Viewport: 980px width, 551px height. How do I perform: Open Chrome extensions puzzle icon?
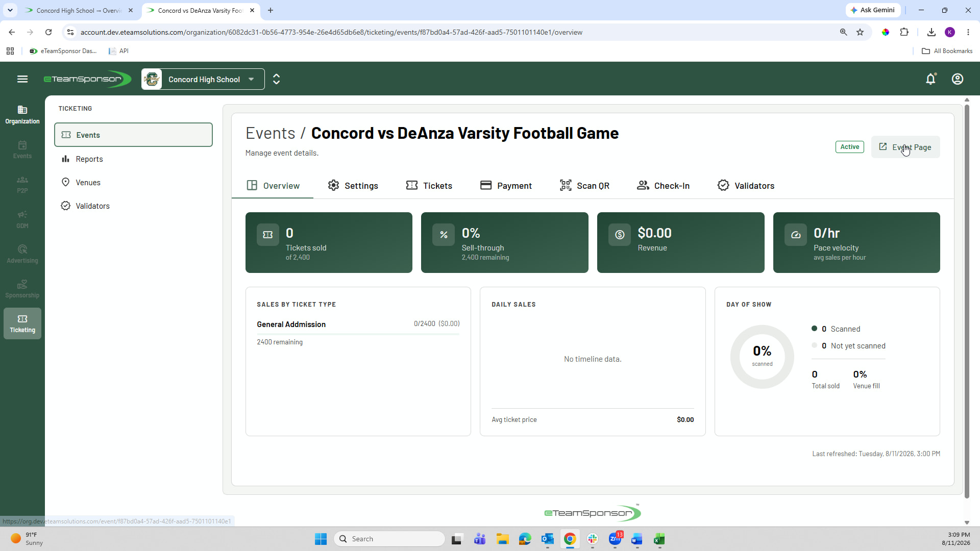point(904,32)
